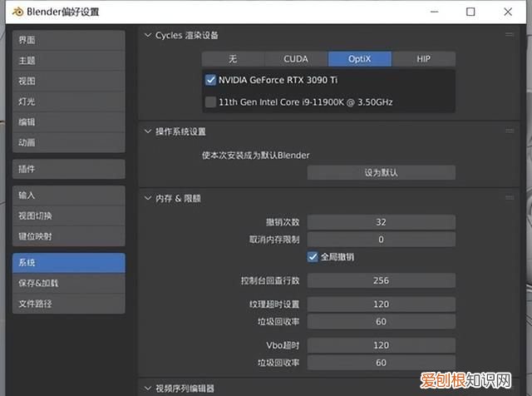This screenshot has height=396, width=532.
Task: Open the 视图切换 preferences tab
Action: [x=69, y=215]
